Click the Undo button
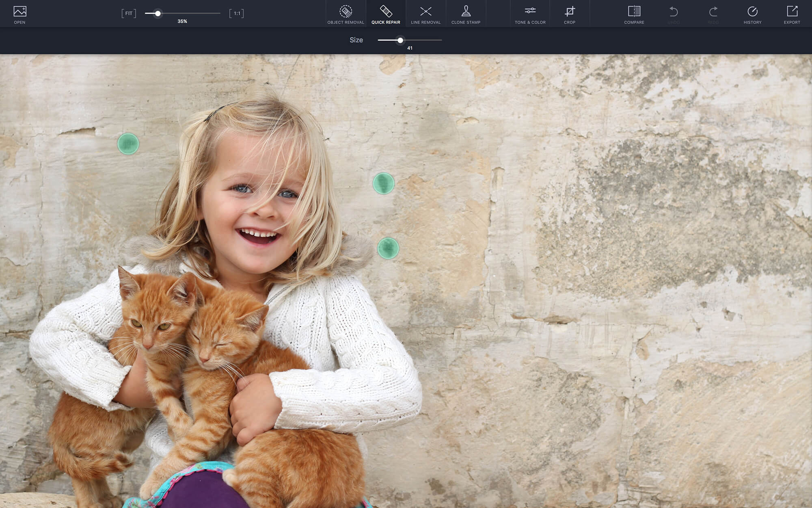This screenshot has height=508, width=812. point(674,13)
